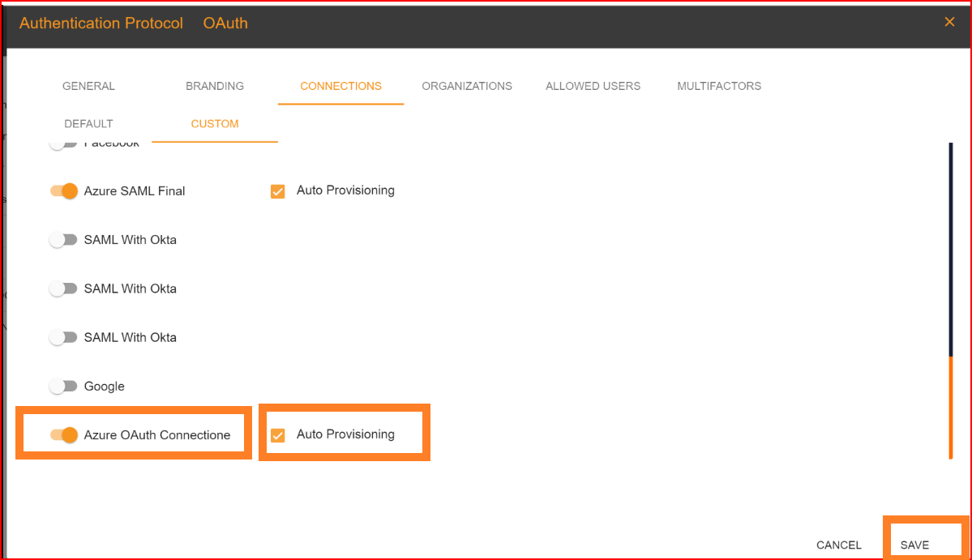Uncheck Auto Provisioning for Azure OAuth Connectione
This screenshot has height=560, width=972.
click(278, 435)
